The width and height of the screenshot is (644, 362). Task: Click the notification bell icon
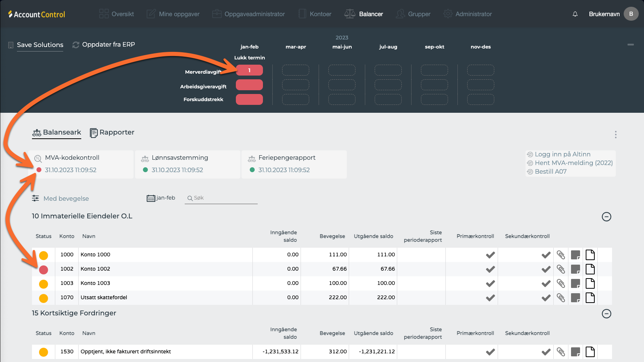(575, 14)
